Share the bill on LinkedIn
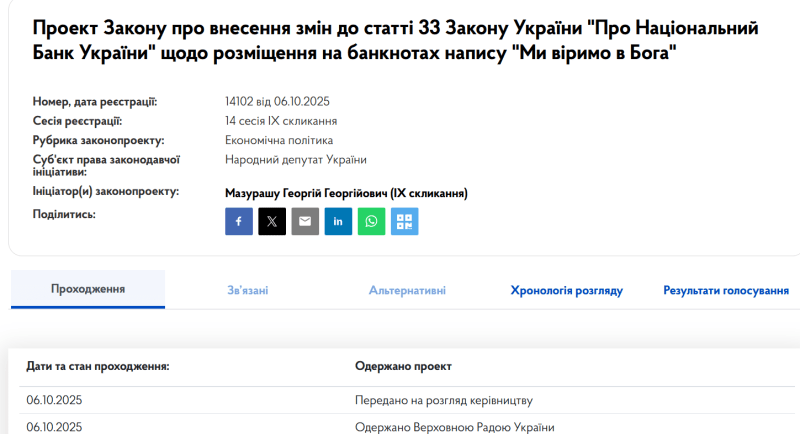Image resolution: width=800 pixels, height=434 pixels. tap(338, 221)
